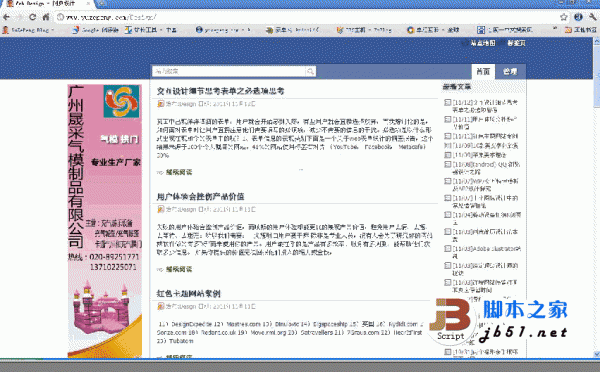This screenshot has height=372, width=600.
Task: Click the scrollbar down arrow at bottom right
Action: coord(597,354)
